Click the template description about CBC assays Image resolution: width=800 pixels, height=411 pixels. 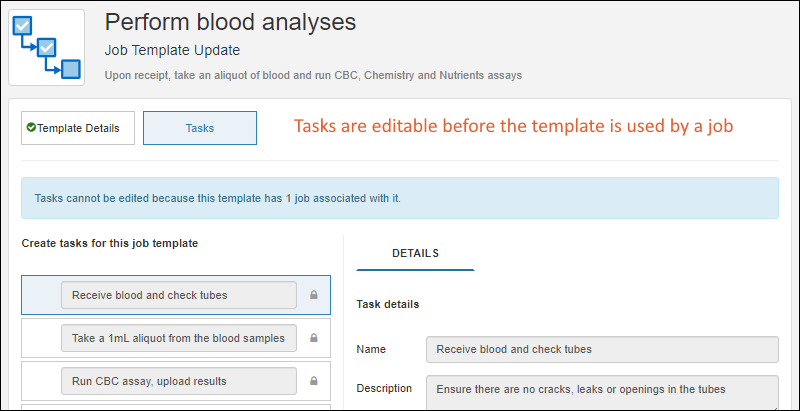pos(313,75)
